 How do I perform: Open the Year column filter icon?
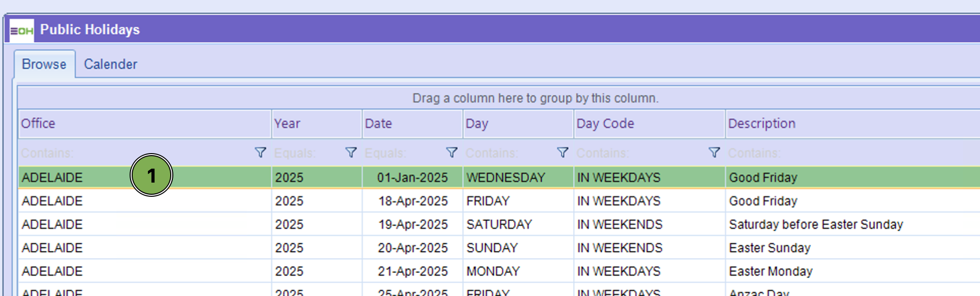click(351, 153)
